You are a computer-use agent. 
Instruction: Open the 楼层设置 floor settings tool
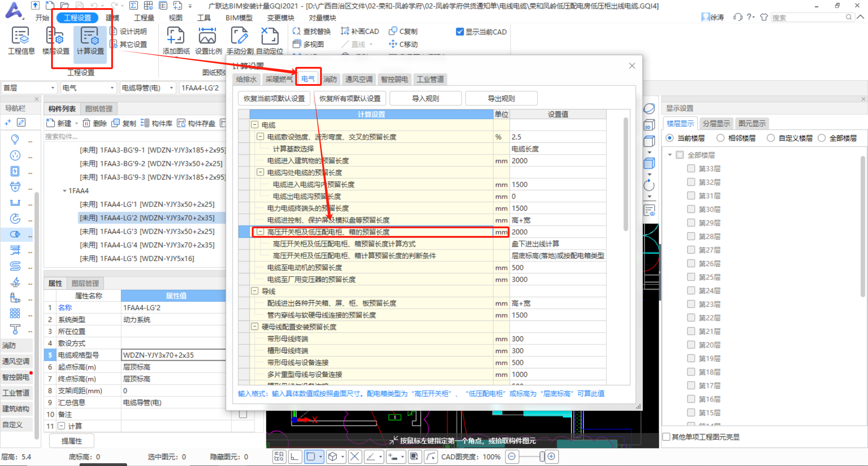[56, 41]
